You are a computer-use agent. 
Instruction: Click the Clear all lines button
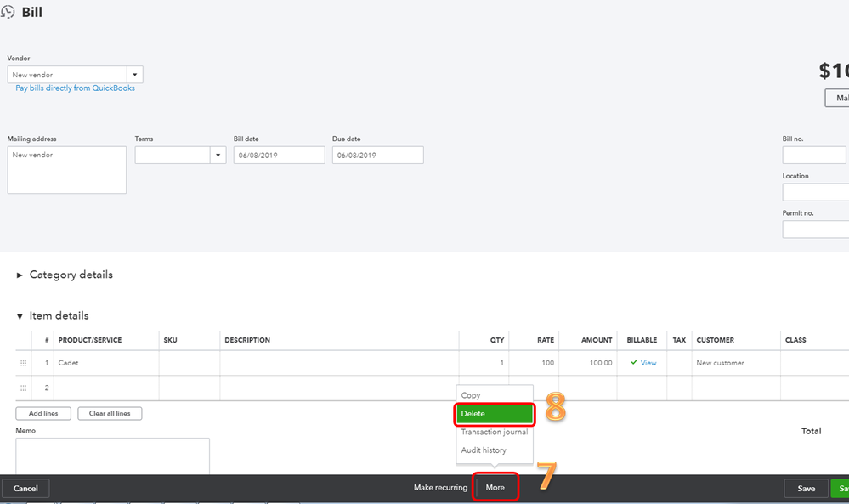pos(110,414)
